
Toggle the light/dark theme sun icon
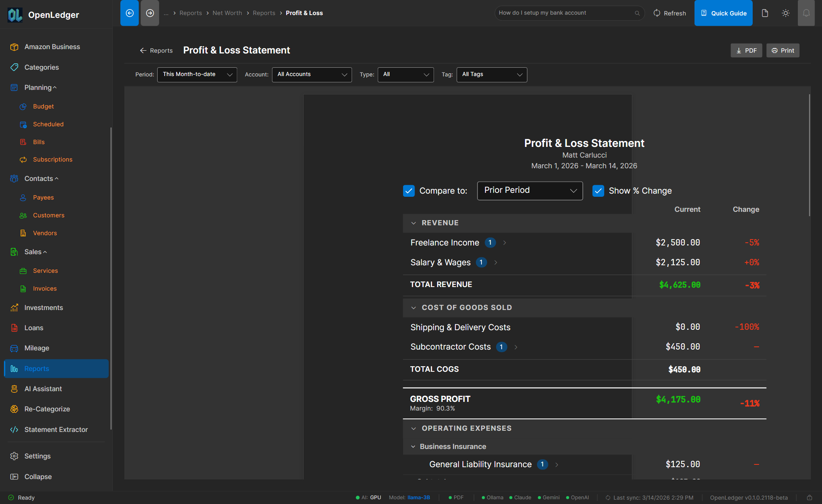786,13
